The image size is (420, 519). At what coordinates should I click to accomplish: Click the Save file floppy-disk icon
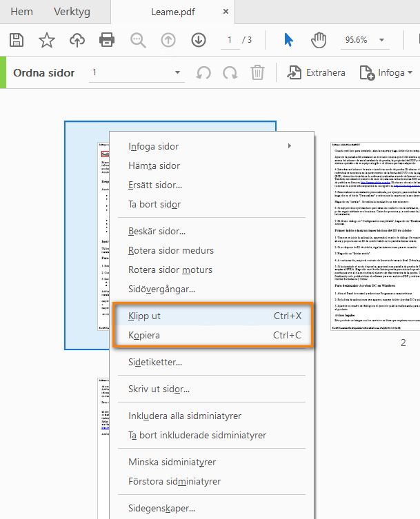(x=17, y=40)
